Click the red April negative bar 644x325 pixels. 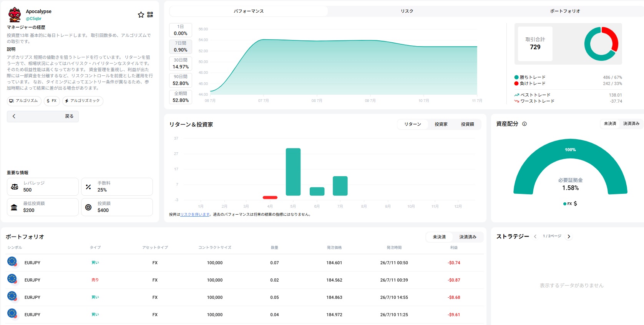coord(270,197)
